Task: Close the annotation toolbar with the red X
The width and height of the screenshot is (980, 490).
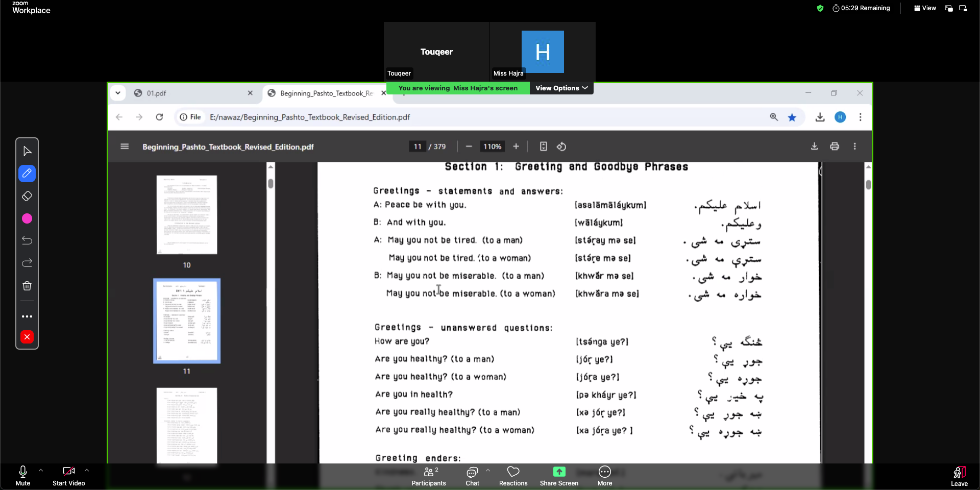Action: 27,337
